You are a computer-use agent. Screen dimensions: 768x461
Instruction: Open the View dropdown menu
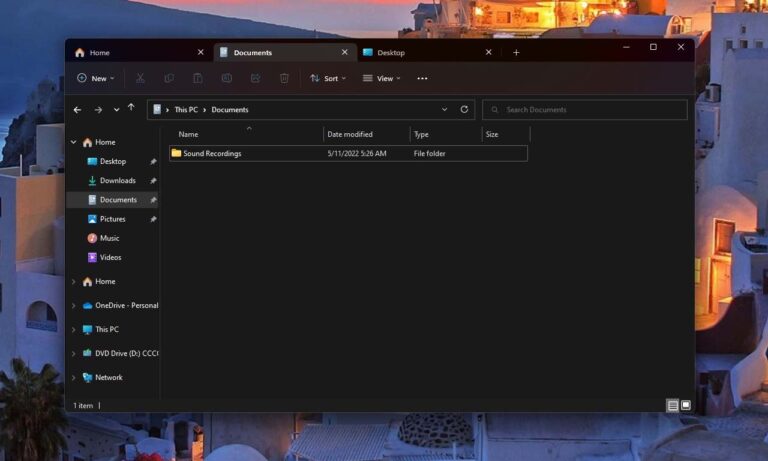coord(382,78)
